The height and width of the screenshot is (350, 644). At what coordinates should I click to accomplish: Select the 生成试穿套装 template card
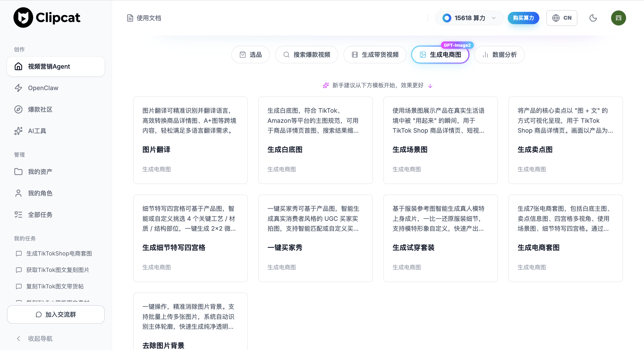[x=440, y=238]
